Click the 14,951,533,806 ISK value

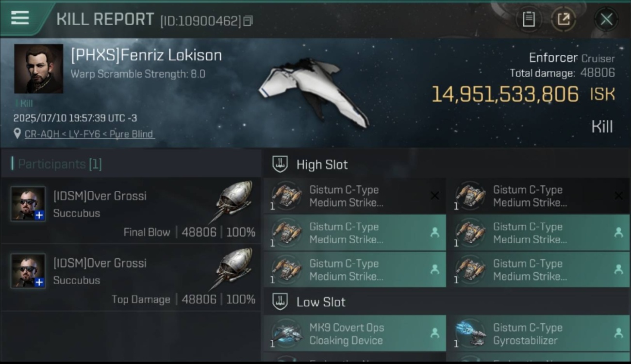coord(523,94)
